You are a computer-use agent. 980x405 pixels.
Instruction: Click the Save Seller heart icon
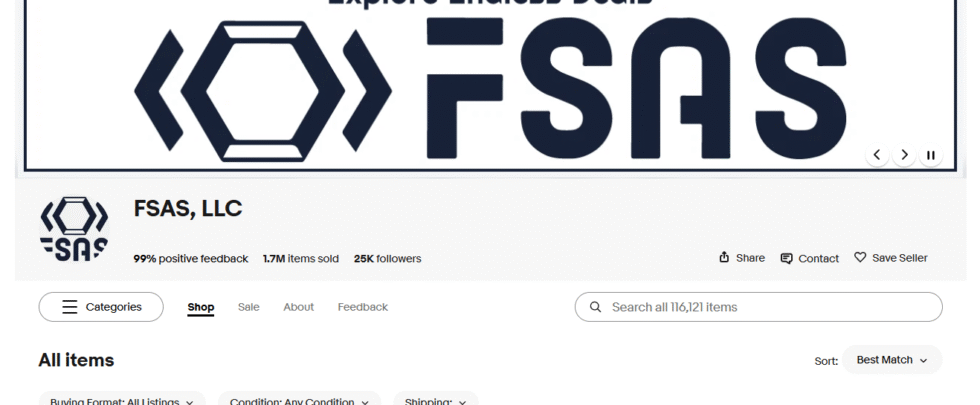(x=860, y=258)
